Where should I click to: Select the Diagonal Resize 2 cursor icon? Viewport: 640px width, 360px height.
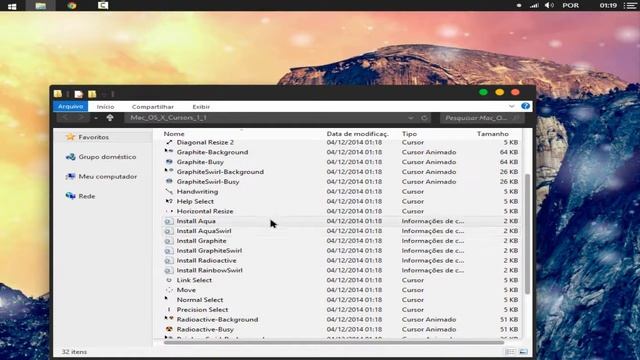pos(169,142)
